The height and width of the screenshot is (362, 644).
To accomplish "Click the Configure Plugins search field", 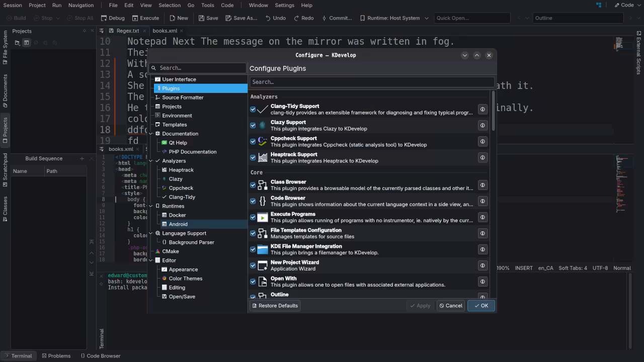I will coord(371,82).
